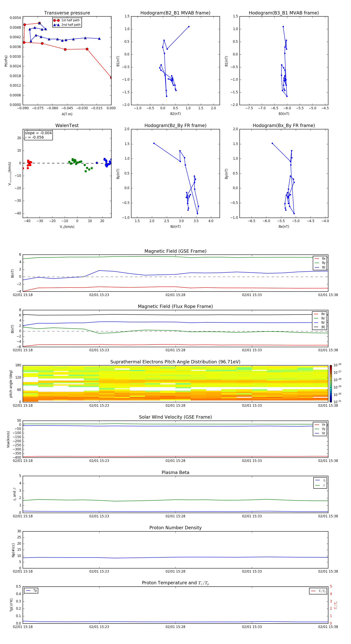Click the pitch angle colorbar scale

[331, 383]
